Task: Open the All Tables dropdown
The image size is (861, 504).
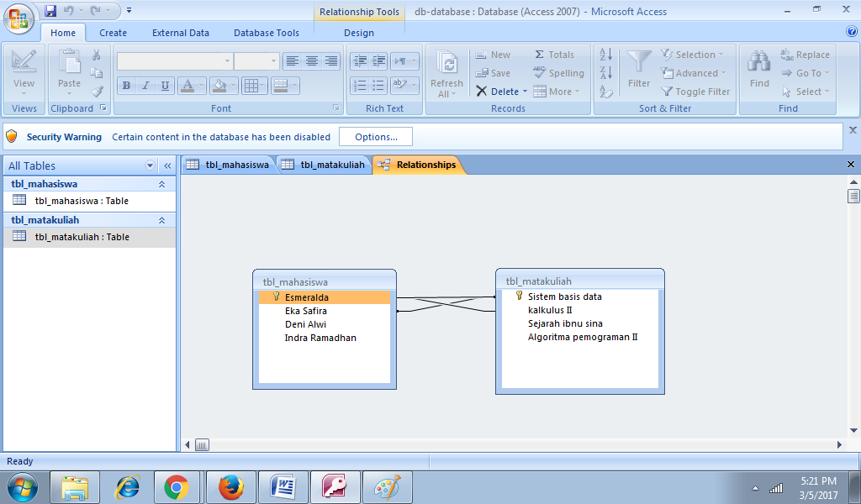Action: coord(150,165)
